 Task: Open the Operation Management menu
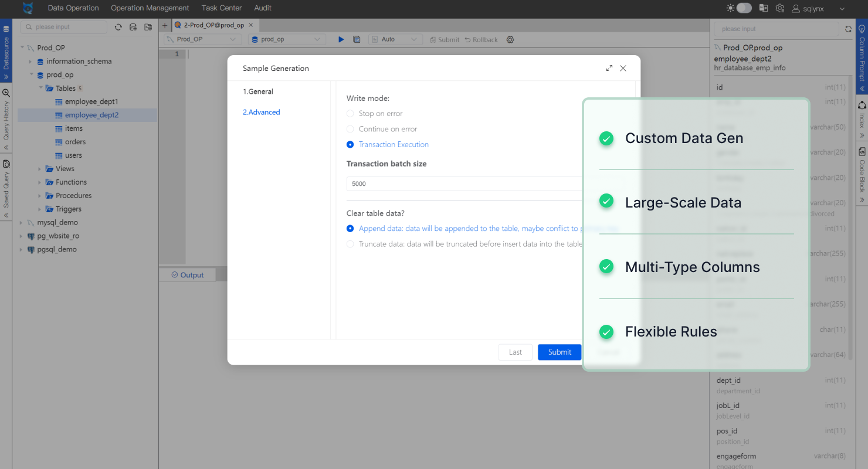coord(150,8)
